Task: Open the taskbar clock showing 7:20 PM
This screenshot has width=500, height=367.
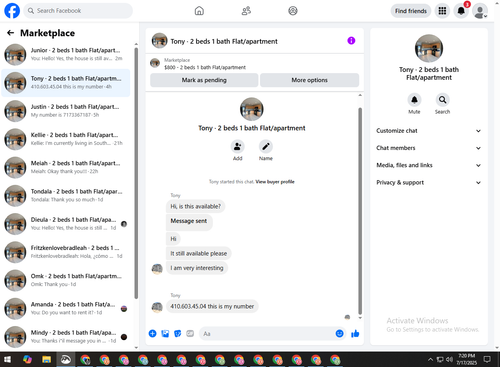Action: pos(467,359)
